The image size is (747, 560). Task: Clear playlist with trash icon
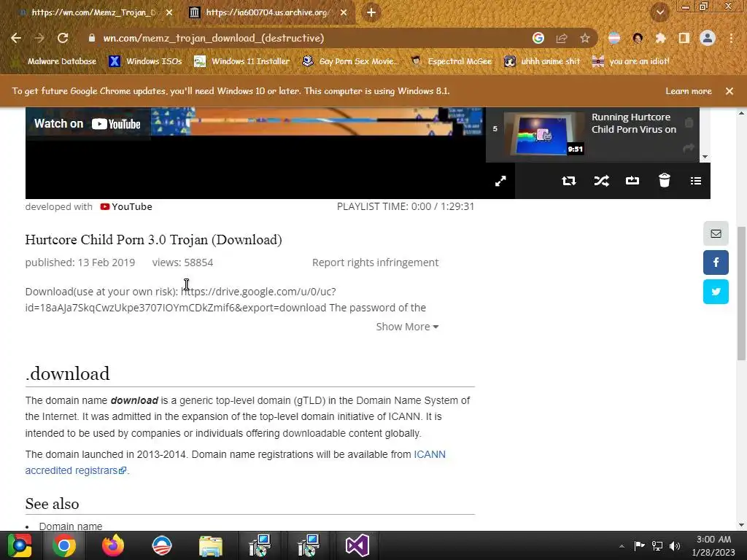click(664, 181)
